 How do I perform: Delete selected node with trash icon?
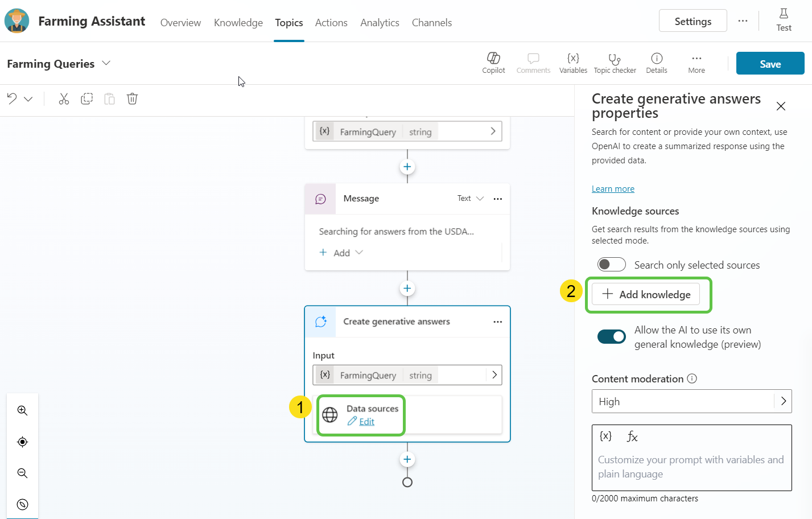coord(132,99)
